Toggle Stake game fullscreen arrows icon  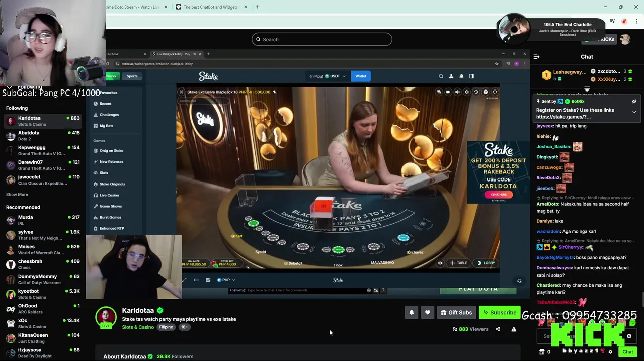point(184,280)
